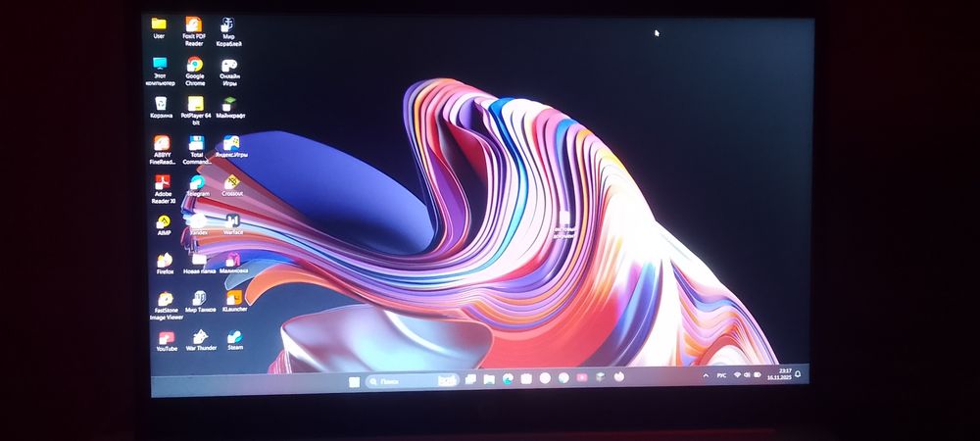Launch Microsoft Edge from the taskbar
Screen dimensions: 980x441
(508, 378)
